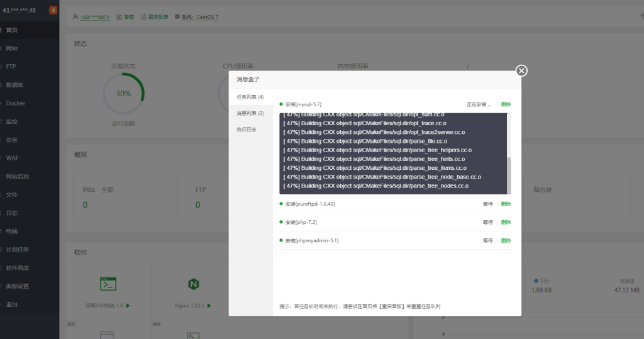Image resolution: width=644 pixels, height=339 pixels.
Task: Click the 需求反馈 feedback icon in top bar
Action: (x=143, y=16)
